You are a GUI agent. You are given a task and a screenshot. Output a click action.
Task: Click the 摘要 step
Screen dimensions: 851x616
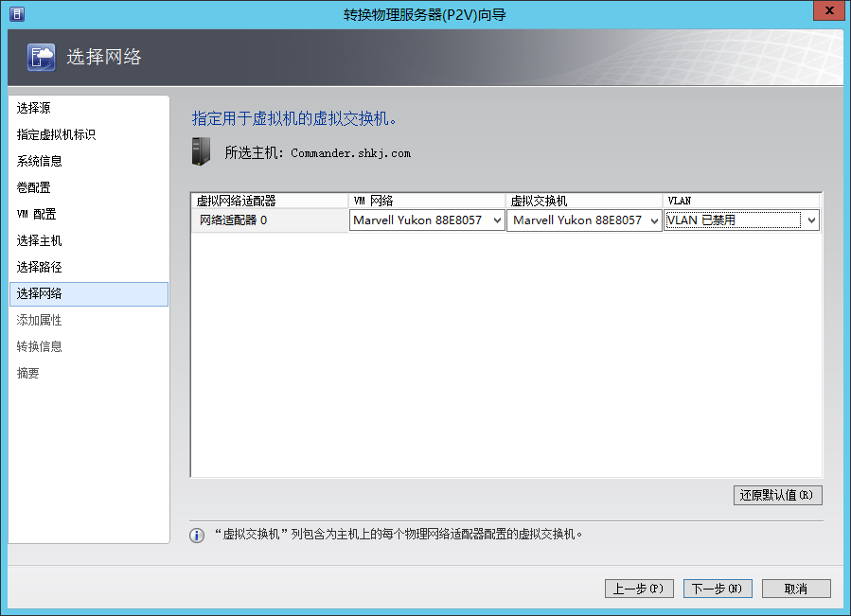tap(28, 374)
